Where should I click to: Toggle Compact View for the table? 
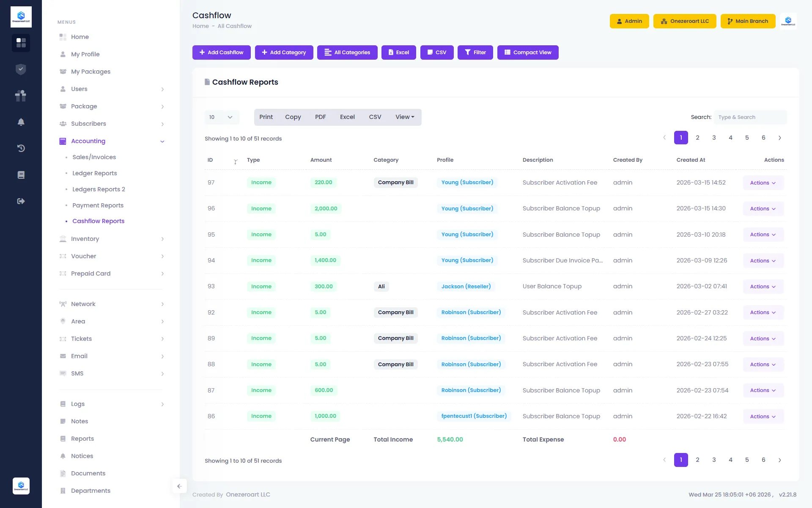coord(528,52)
